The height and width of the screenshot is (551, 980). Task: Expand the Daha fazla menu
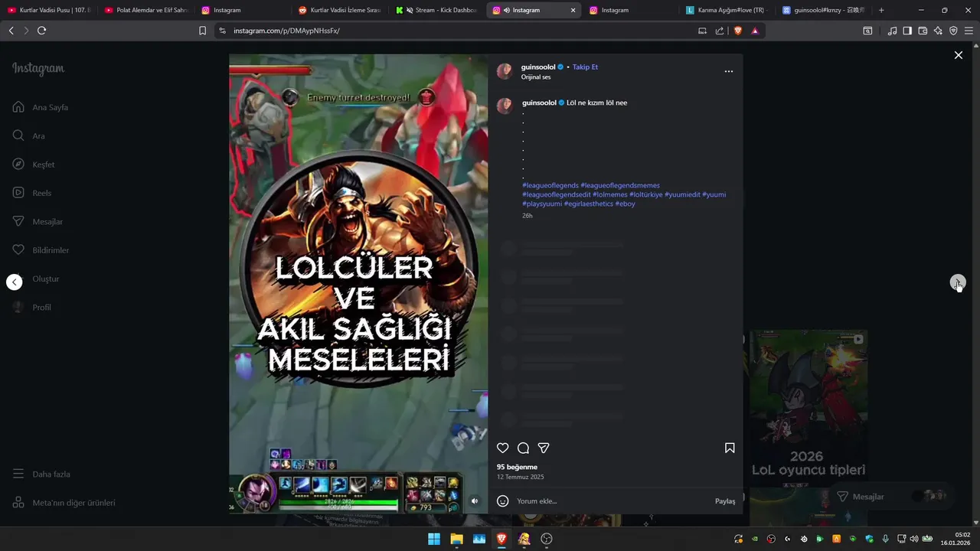[41, 474]
